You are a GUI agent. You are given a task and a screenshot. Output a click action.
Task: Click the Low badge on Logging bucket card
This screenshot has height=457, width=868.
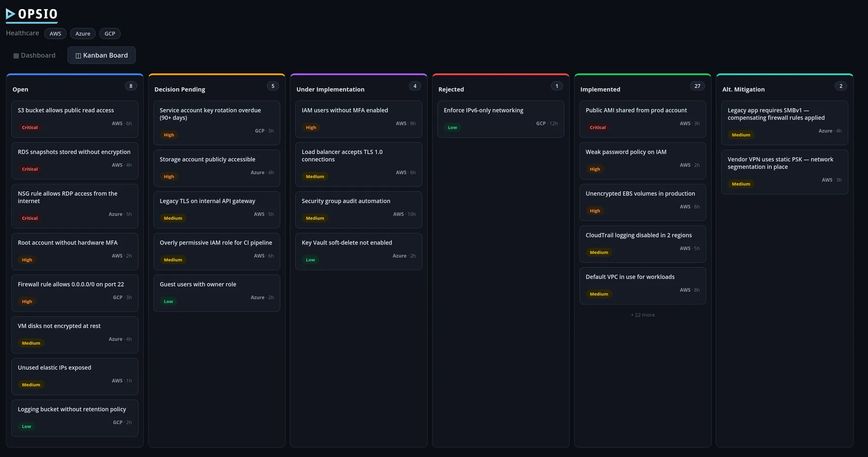pyautogui.click(x=27, y=427)
